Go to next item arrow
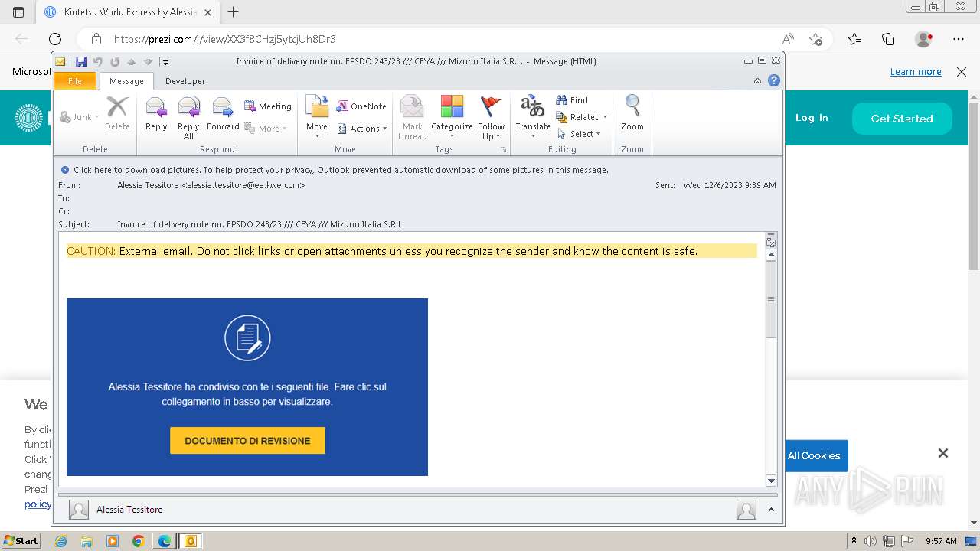This screenshot has height=551, width=980. click(x=149, y=62)
